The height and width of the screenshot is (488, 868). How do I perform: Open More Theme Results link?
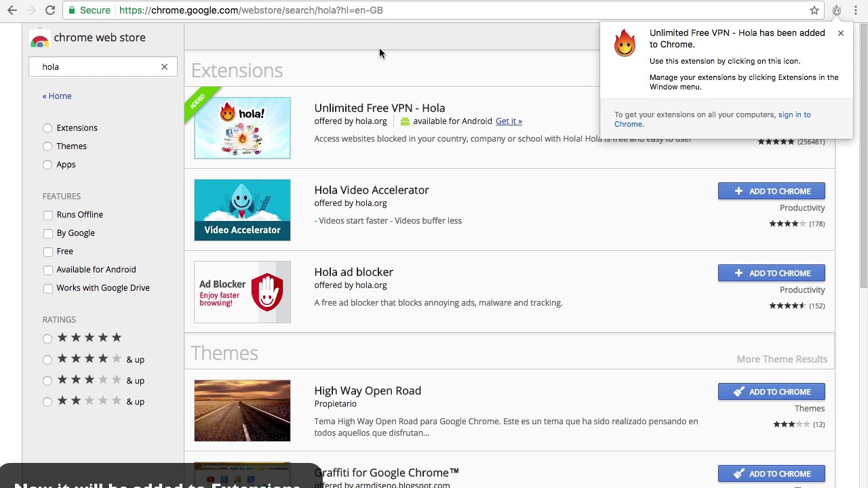(782, 359)
